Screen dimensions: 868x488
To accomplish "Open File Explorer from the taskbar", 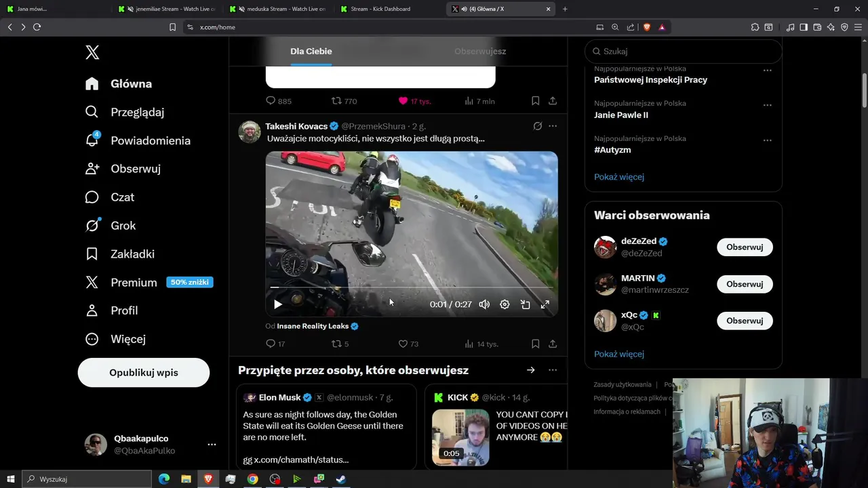I will click(186, 479).
